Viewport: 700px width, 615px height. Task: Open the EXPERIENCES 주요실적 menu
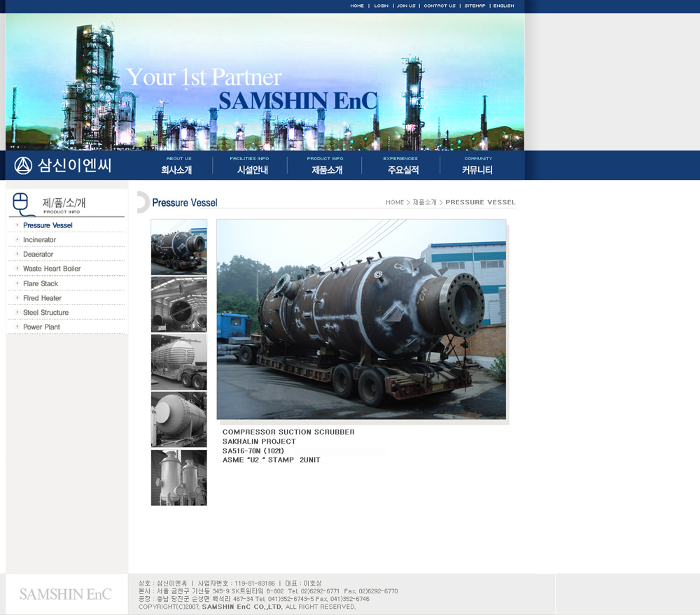click(402, 166)
